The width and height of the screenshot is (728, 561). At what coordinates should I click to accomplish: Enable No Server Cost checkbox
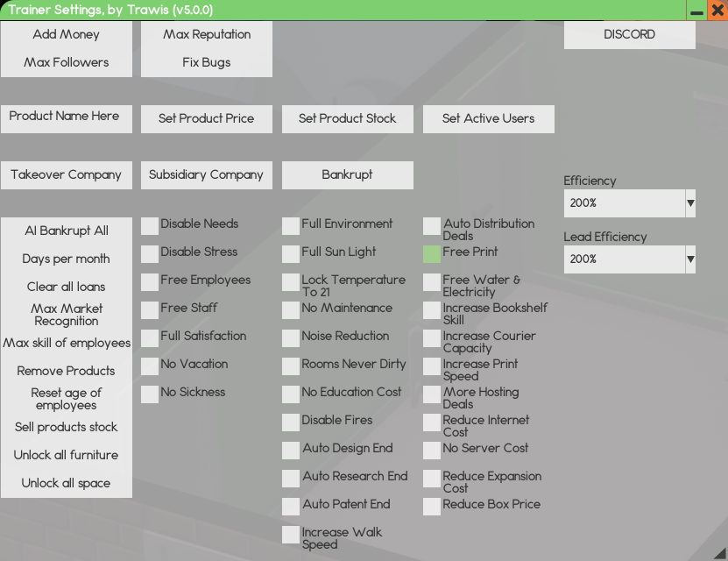point(432,451)
